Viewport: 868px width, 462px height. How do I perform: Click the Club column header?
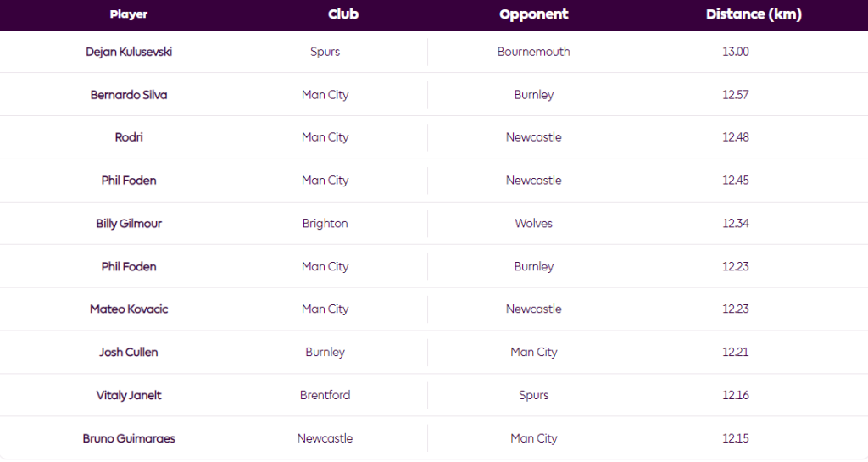(x=342, y=14)
